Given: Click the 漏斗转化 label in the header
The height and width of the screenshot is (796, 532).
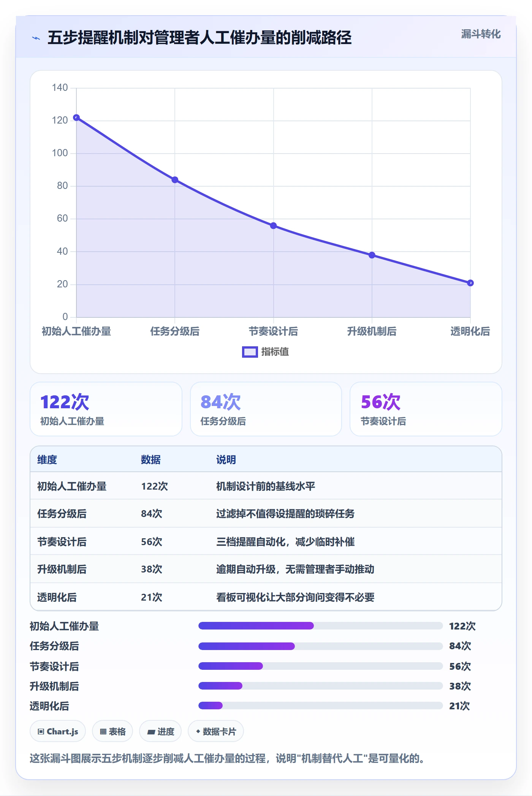Looking at the screenshot, I should [x=481, y=34].
